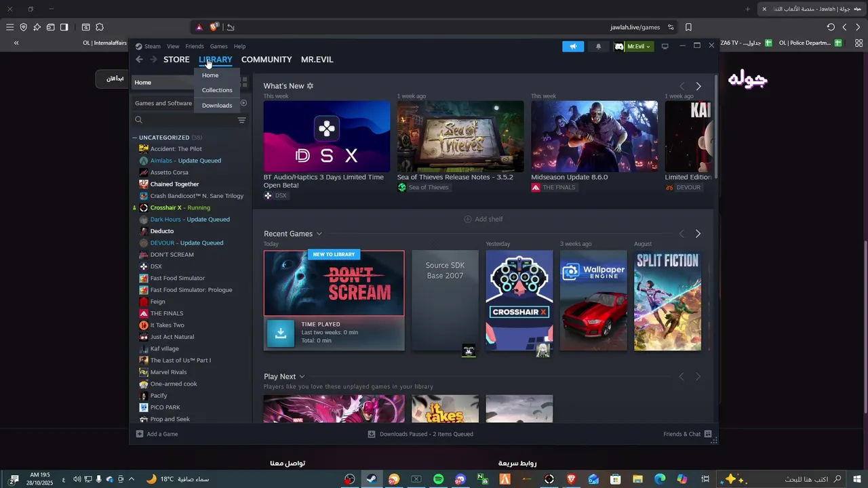Click the Add a Game plus icon
The width and height of the screenshot is (868, 488).
(140, 434)
